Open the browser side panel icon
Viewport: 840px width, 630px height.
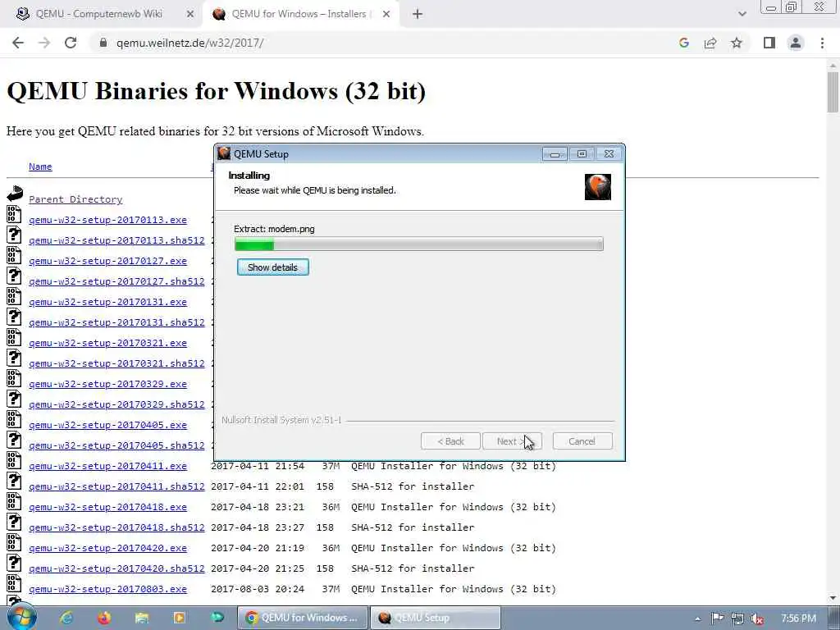coord(769,43)
